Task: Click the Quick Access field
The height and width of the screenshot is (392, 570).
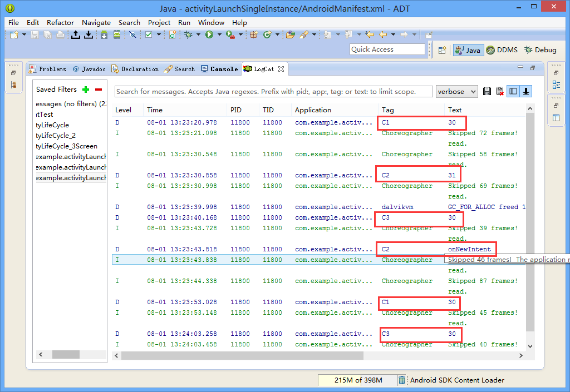Action: coord(387,49)
